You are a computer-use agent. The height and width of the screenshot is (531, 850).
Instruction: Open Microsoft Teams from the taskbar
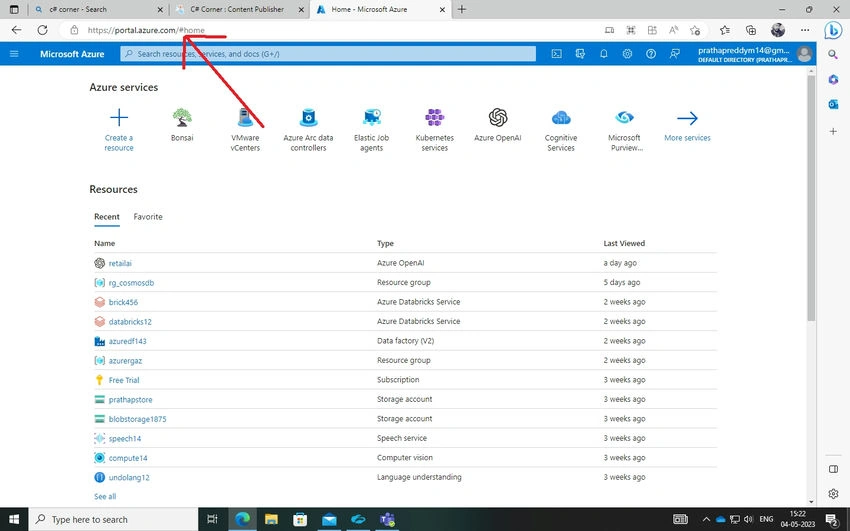[387, 520]
